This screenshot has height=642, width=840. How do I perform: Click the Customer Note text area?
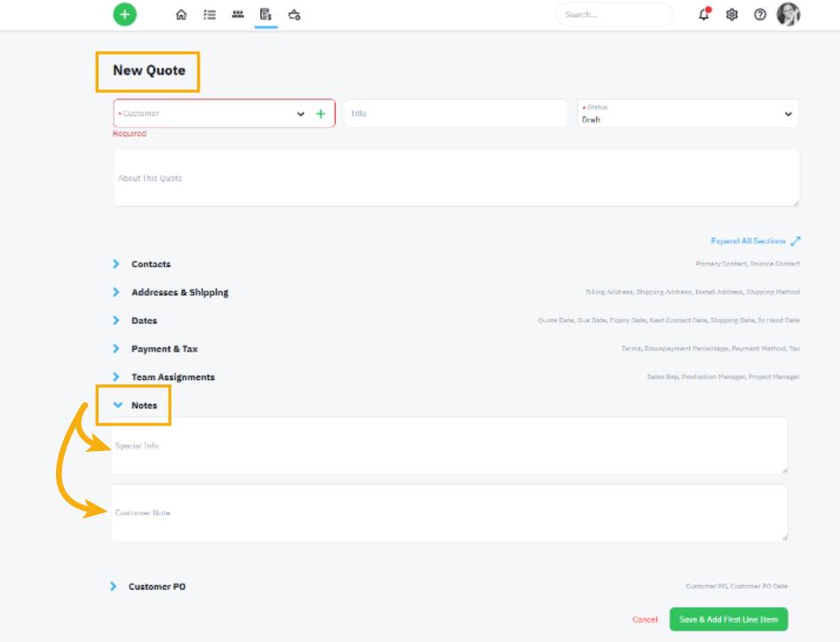449,513
